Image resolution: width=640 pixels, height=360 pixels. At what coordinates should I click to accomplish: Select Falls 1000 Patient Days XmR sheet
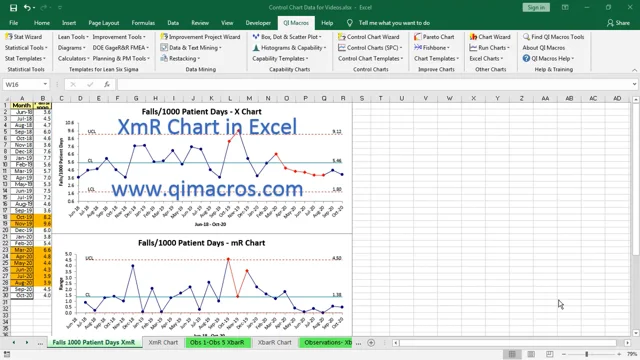[93, 342]
